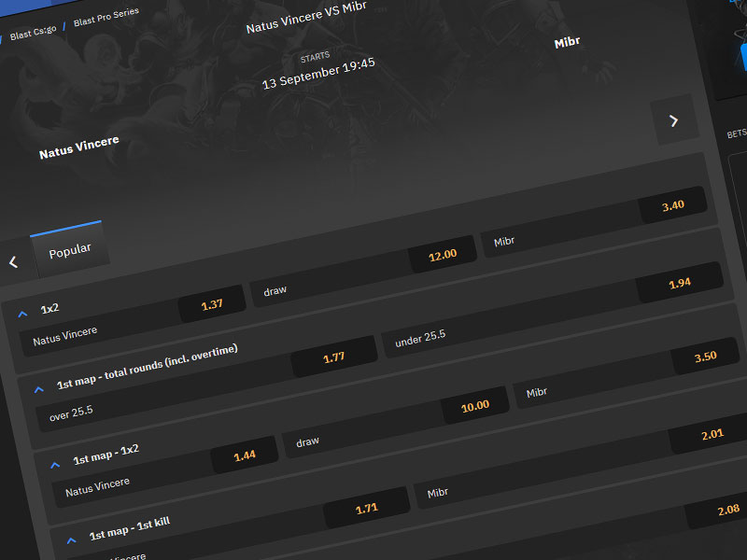
Task: Click the 'Natus Vincere VS Mibr' match title
Action: coord(306,18)
